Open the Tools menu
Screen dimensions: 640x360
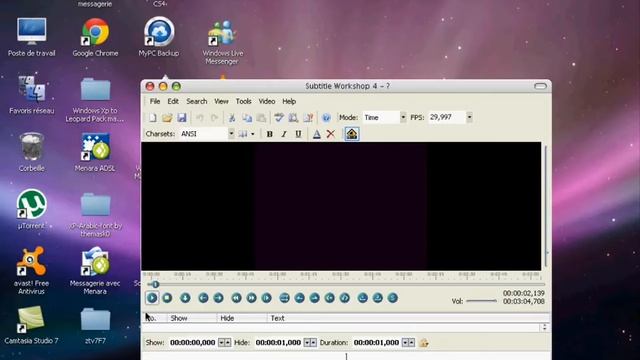243,101
